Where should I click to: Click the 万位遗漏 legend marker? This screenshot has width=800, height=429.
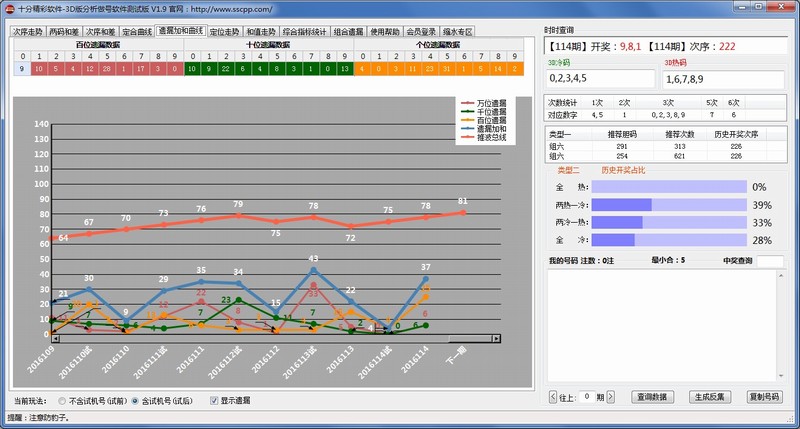[469, 102]
